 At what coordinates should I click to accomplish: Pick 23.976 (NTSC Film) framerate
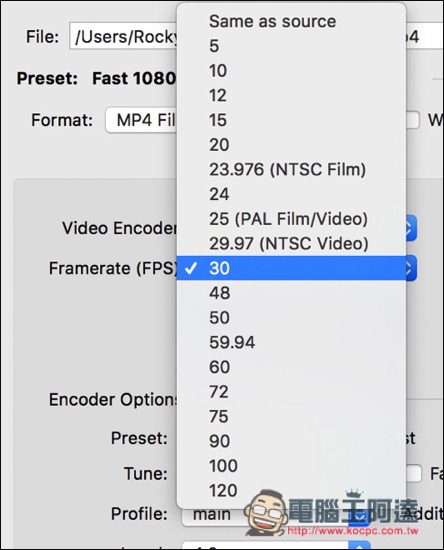click(x=291, y=169)
